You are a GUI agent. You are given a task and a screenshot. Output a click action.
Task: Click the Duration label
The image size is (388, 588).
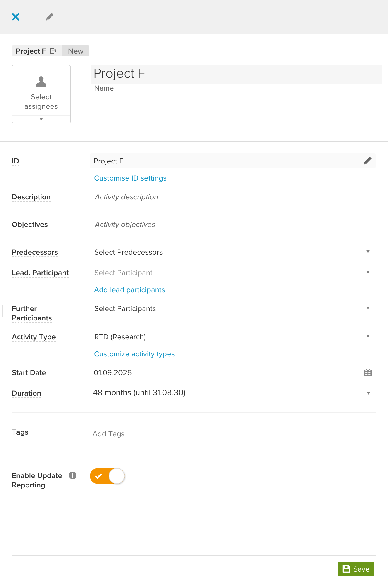point(26,393)
